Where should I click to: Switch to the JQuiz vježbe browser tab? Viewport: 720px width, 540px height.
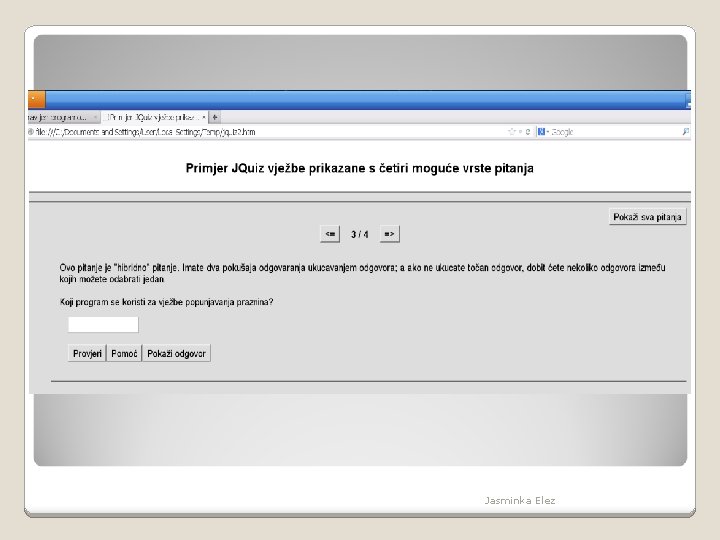(152, 118)
